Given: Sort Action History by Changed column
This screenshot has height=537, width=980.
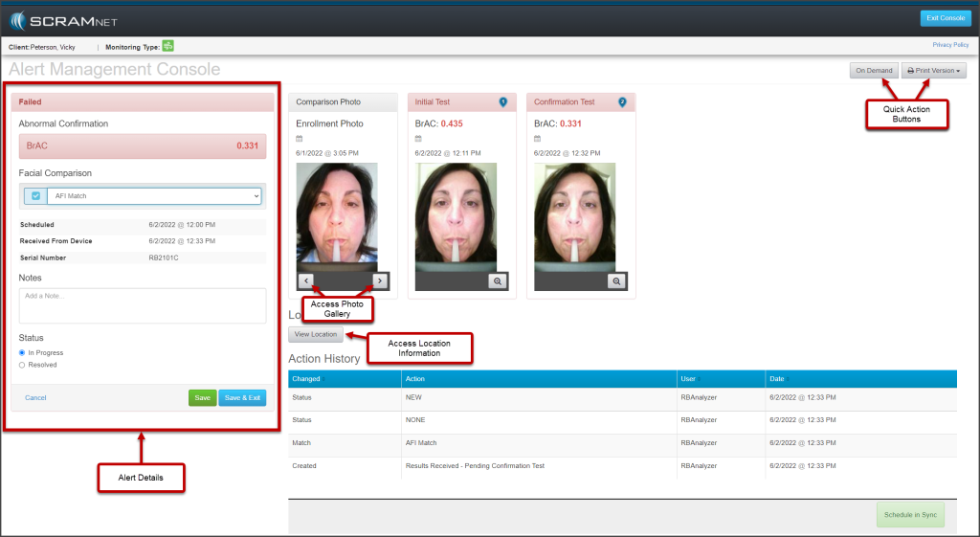Looking at the screenshot, I should (307, 379).
